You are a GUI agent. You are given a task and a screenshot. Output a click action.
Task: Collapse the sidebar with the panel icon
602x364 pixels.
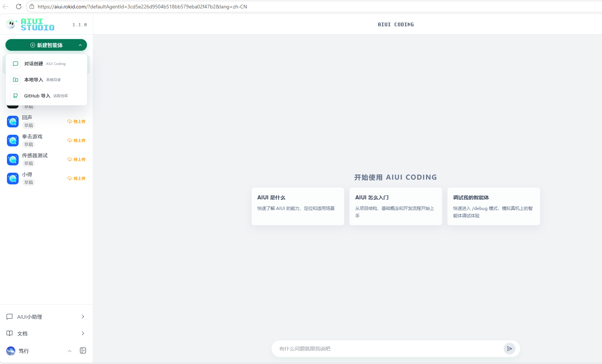point(83,350)
